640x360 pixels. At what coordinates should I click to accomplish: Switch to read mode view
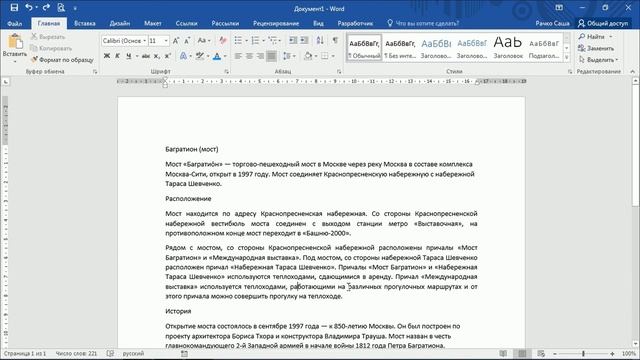click(503, 353)
